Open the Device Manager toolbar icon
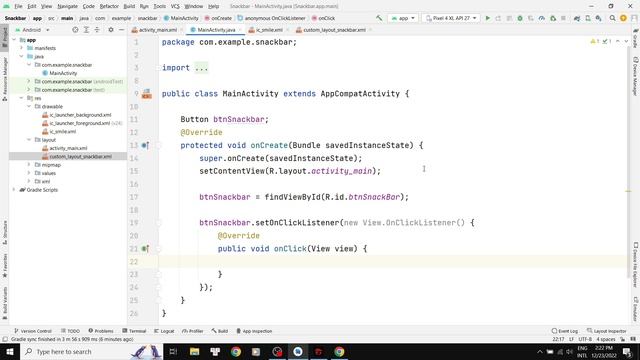This screenshot has height=360, width=640. point(588,18)
